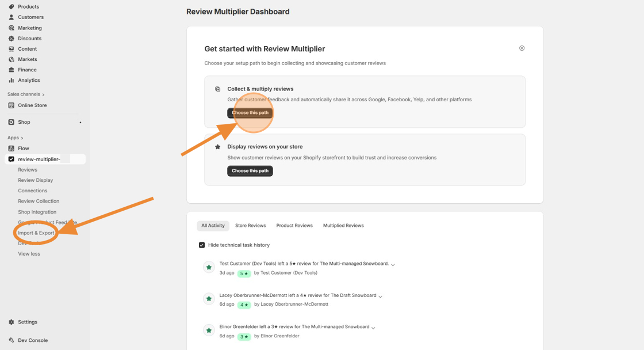Switch to the Product Reviews tab
The width and height of the screenshot is (644, 350).
tap(294, 226)
